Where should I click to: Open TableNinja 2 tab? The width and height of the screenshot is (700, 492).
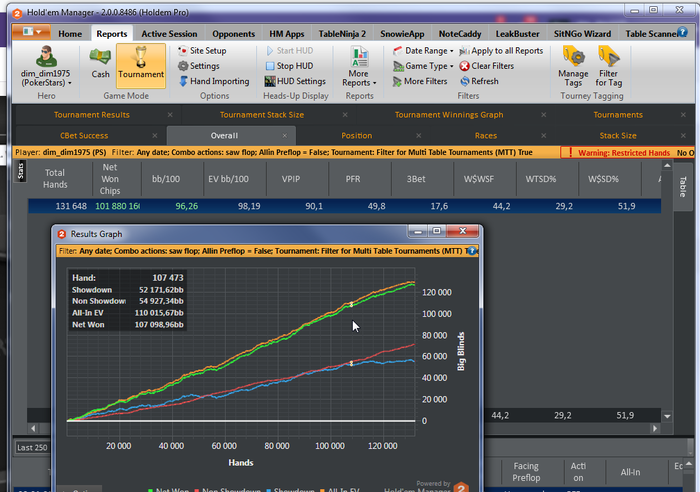point(342,33)
